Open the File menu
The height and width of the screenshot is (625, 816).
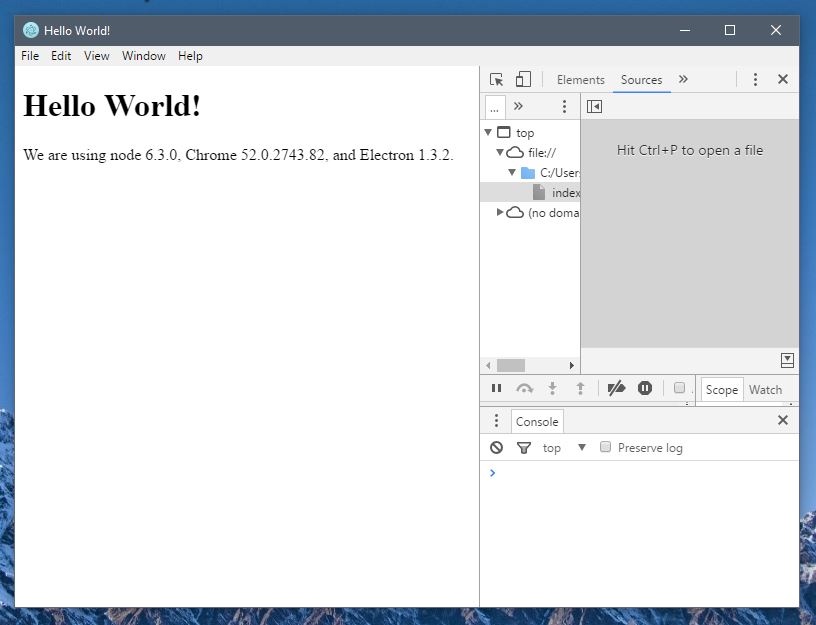[x=30, y=56]
